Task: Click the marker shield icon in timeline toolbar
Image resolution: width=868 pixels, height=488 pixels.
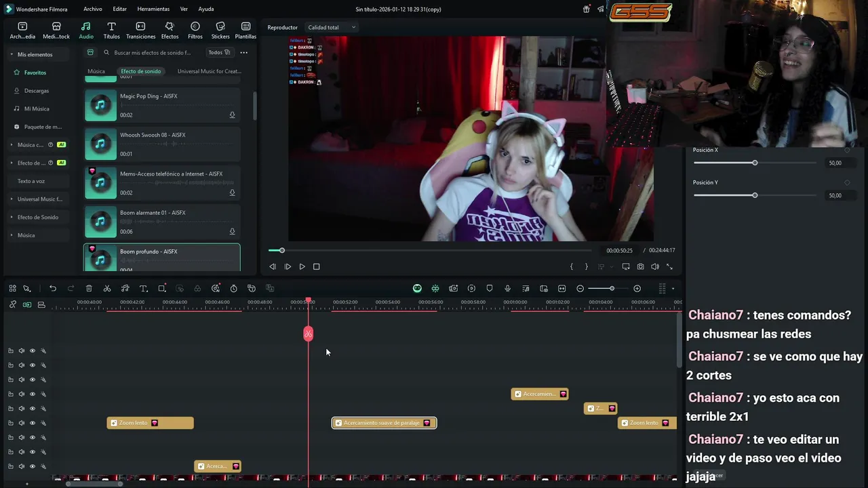Action: [490, 289]
